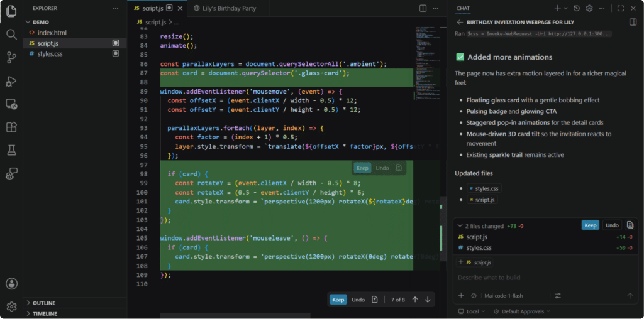The width and height of the screenshot is (644, 319).
Task: Open Run and Debug view
Action: click(x=11, y=81)
